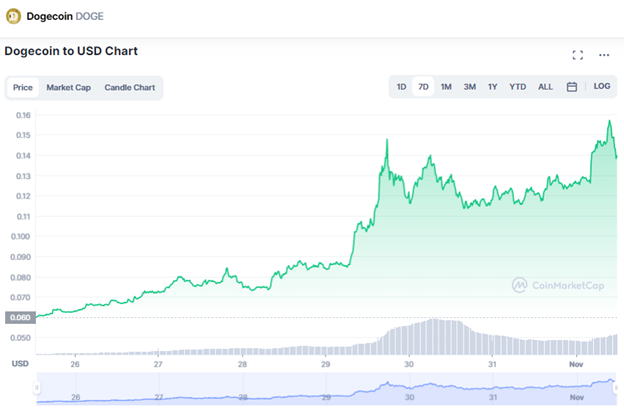Switch to the Market Cap tab
The height and width of the screenshot is (412, 624).
(68, 88)
